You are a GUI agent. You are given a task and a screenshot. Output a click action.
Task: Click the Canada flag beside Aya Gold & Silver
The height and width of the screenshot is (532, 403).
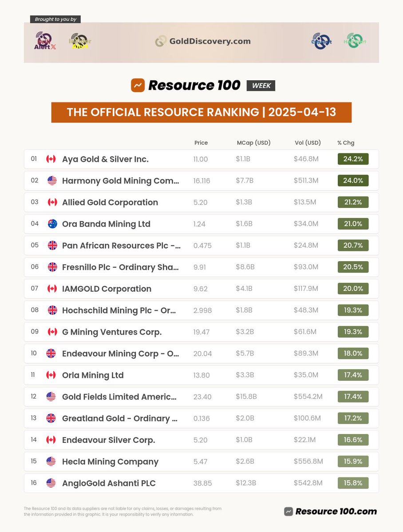click(x=51, y=159)
